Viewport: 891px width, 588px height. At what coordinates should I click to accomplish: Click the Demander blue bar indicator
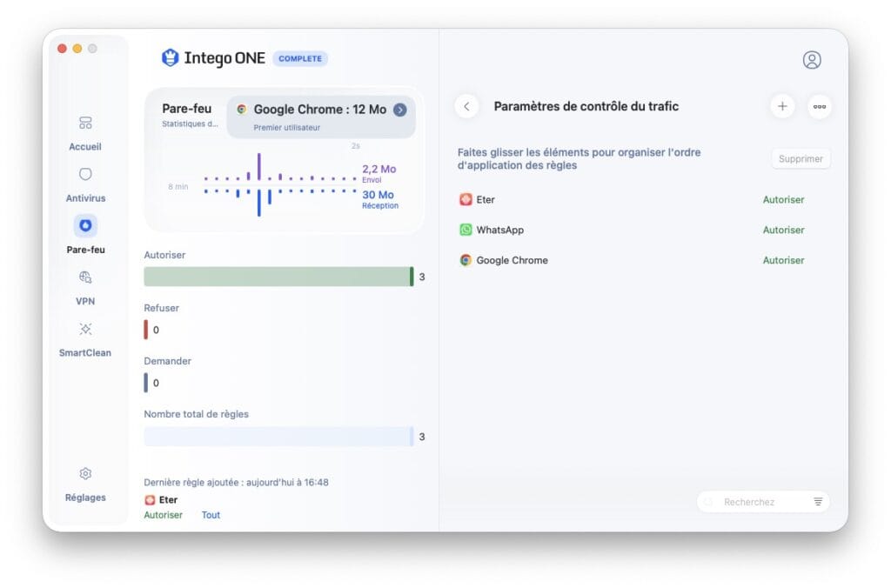click(146, 383)
